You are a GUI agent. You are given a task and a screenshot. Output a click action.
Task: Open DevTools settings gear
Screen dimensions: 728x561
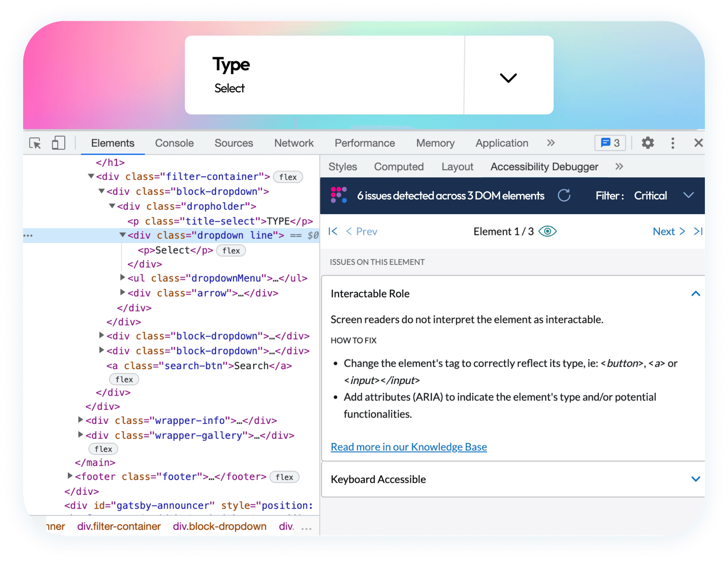pos(648,143)
